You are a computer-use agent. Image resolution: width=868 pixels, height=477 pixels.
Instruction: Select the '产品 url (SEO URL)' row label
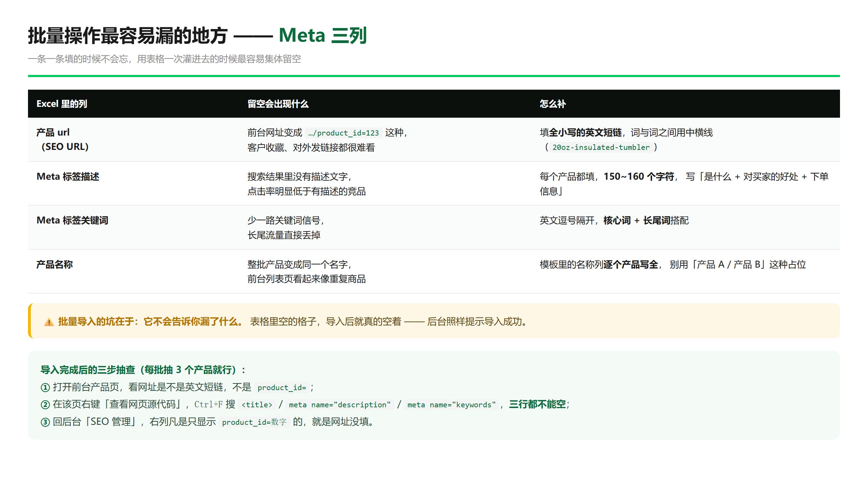tap(63, 139)
